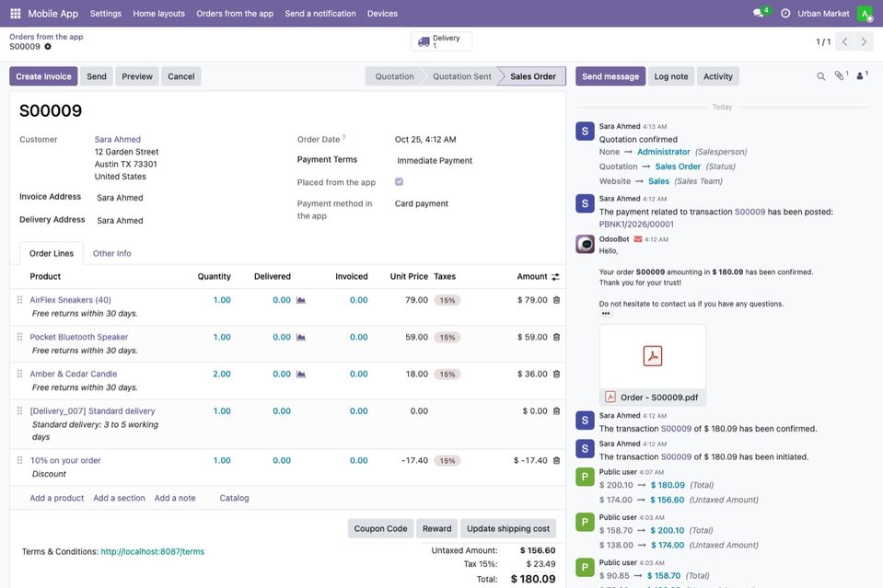The width and height of the screenshot is (883, 588).
Task: Open attachments paperclip icon in chatter
Action: coord(841,75)
